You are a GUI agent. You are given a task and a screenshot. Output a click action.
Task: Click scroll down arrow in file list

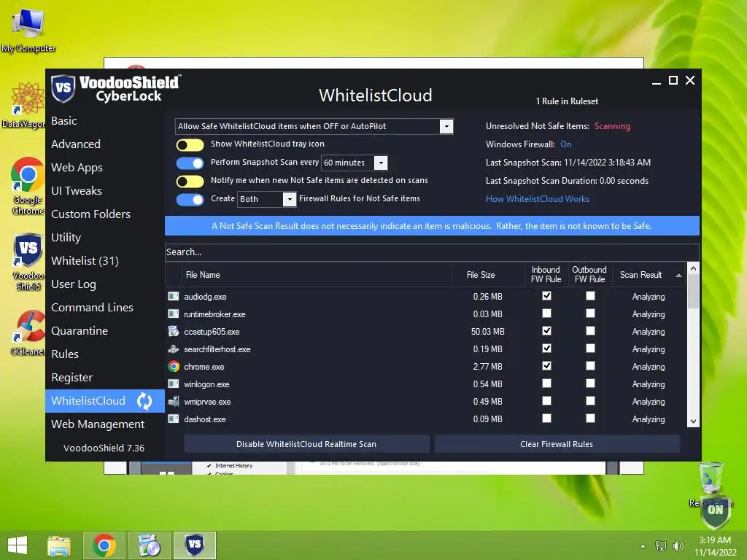[693, 421]
